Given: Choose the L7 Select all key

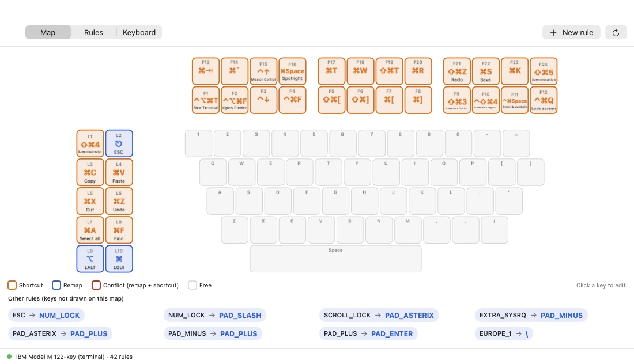Looking at the screenshot, I should pos(90,230).
